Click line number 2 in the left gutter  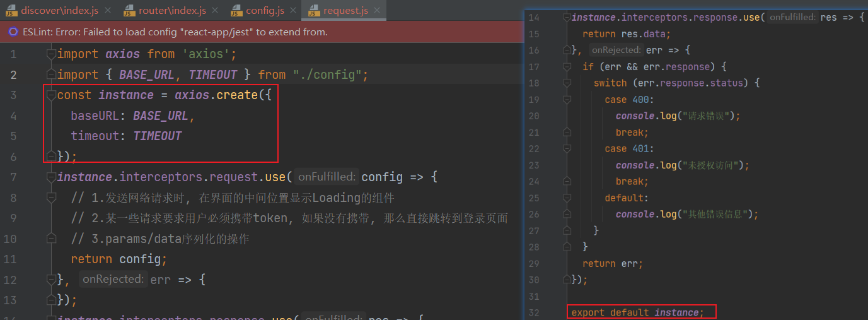13,75
